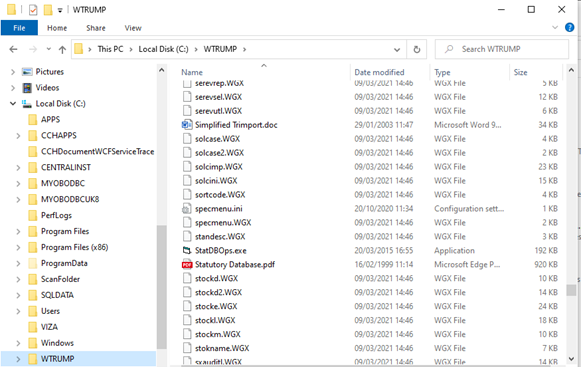The width and height of the screenshot is (581, 367).
Task: Click the search magnifier icon
Action: (x=449, y=49)
